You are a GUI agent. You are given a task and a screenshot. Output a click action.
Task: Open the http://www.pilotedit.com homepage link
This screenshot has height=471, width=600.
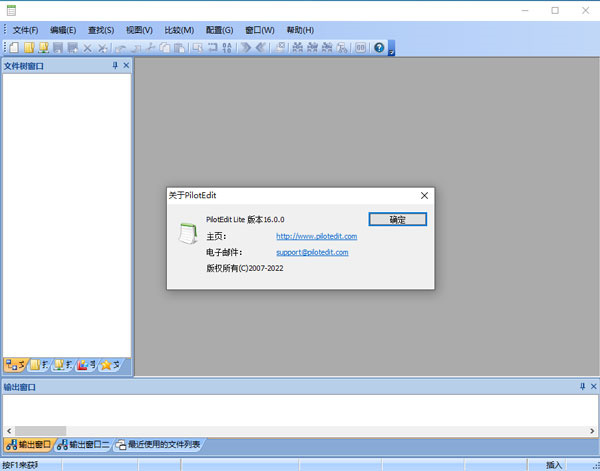316,236
